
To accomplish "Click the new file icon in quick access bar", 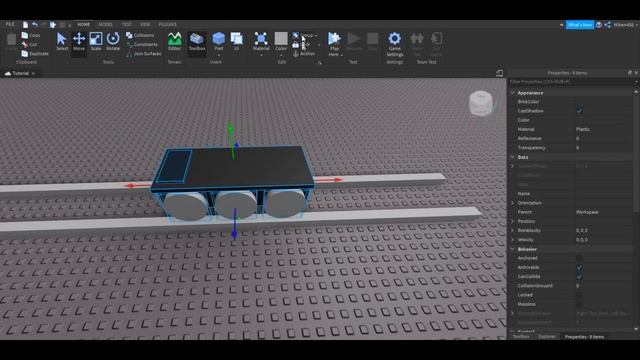I will pos(25,25).
